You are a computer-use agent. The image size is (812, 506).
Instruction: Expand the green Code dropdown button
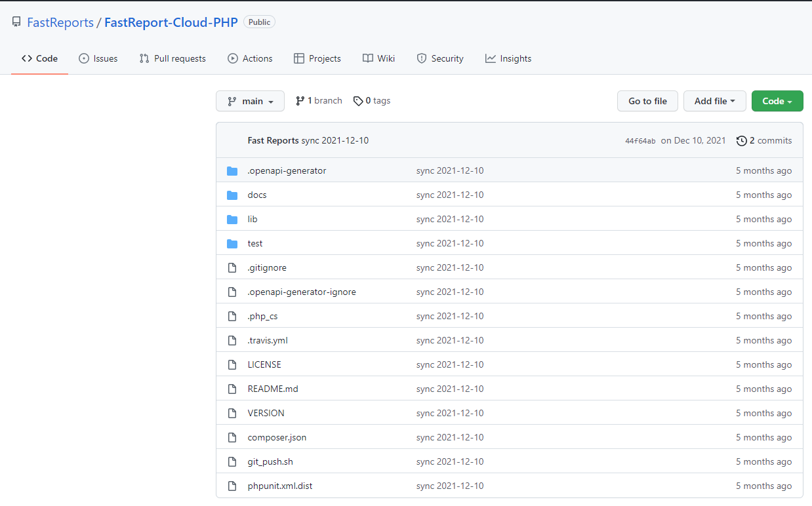click(777, 101)
